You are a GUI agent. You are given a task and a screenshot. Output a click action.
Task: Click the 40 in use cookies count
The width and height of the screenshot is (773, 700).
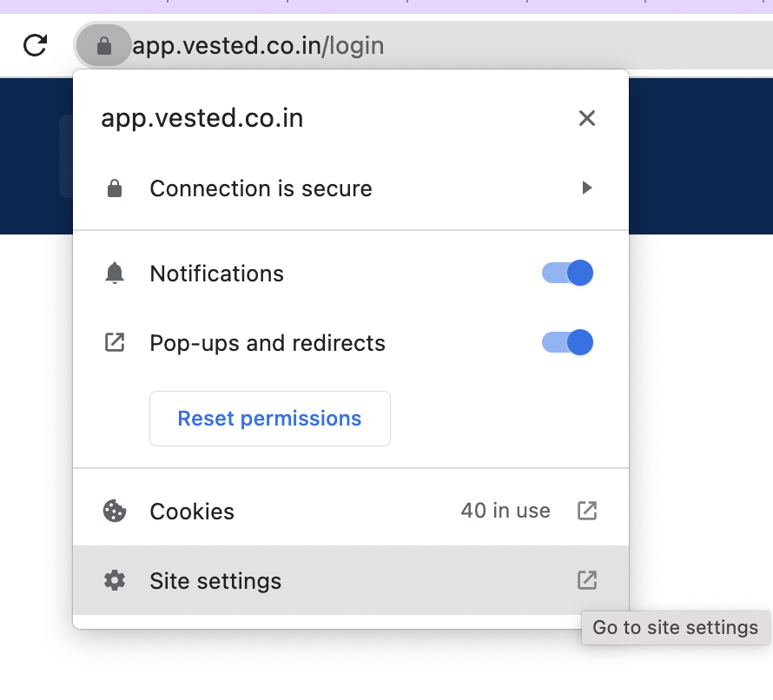pyautogui.click(x=505, y=511)
